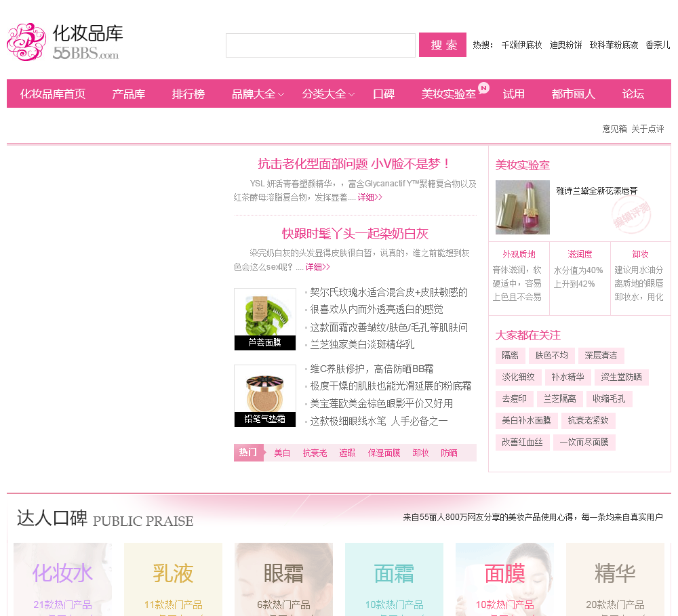Click the search input field
This screenshot has width=678, height=616.
[x=321, y=45]
